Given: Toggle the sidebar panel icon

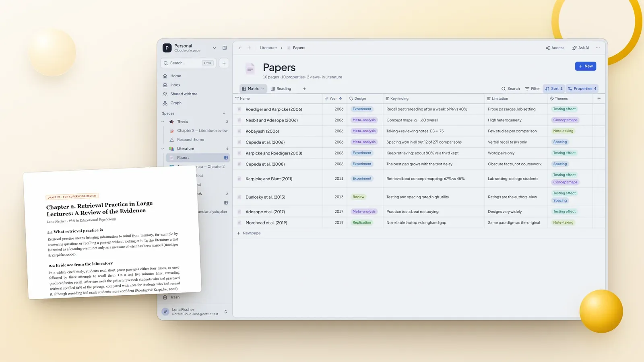Looking at the screenshot, I should (x=225, y=48).
